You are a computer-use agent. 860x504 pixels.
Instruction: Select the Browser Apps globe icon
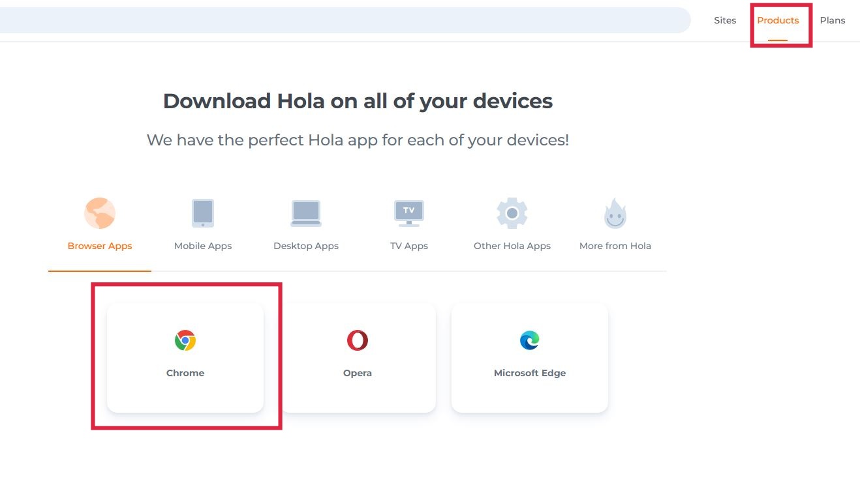click(x=100, y=213)
